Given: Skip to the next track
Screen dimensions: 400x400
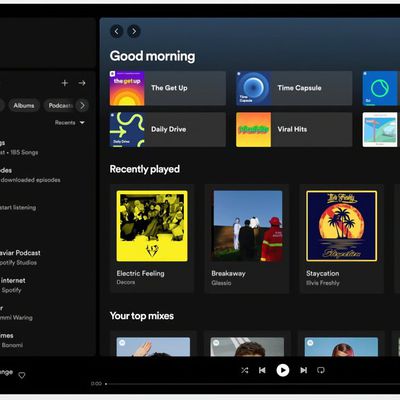Looking at the screenshot, I should click(x=304, y=370).
